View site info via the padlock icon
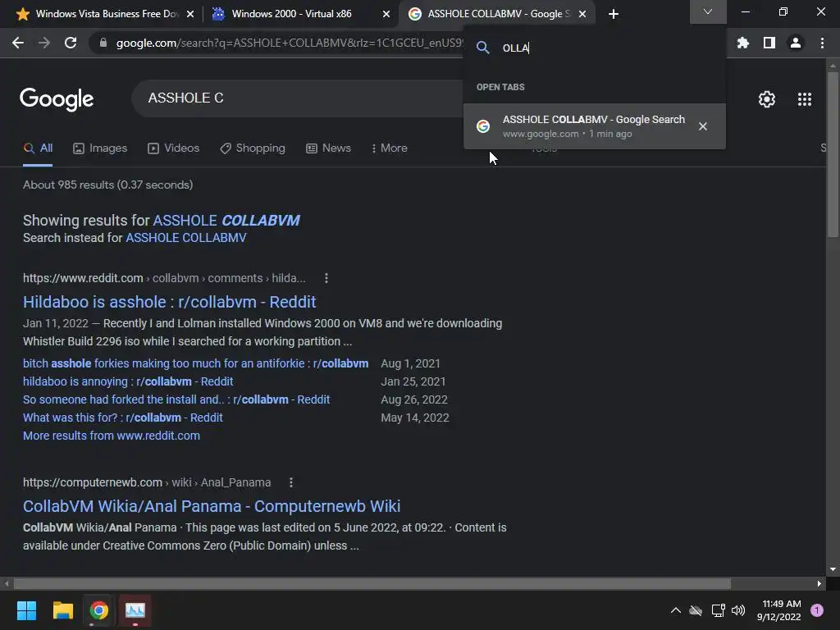The width and height of the screenshot is (840, 630). [103, 43]
